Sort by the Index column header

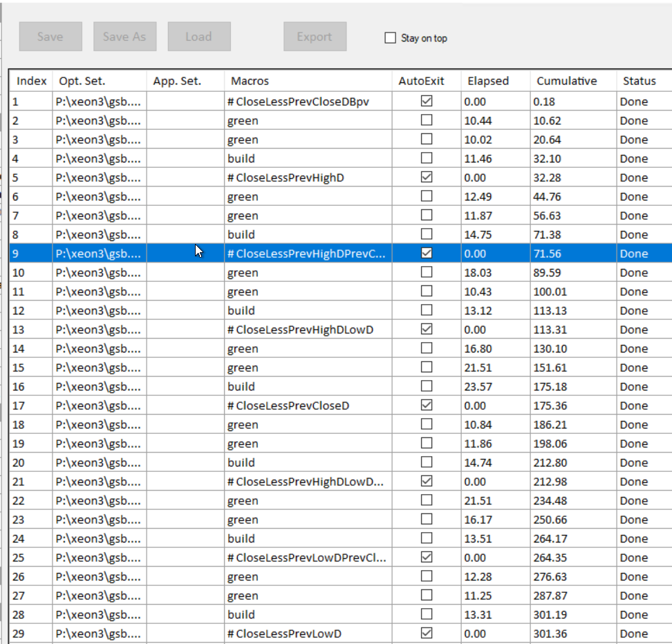pyautogui.click(x=31, y=81)
